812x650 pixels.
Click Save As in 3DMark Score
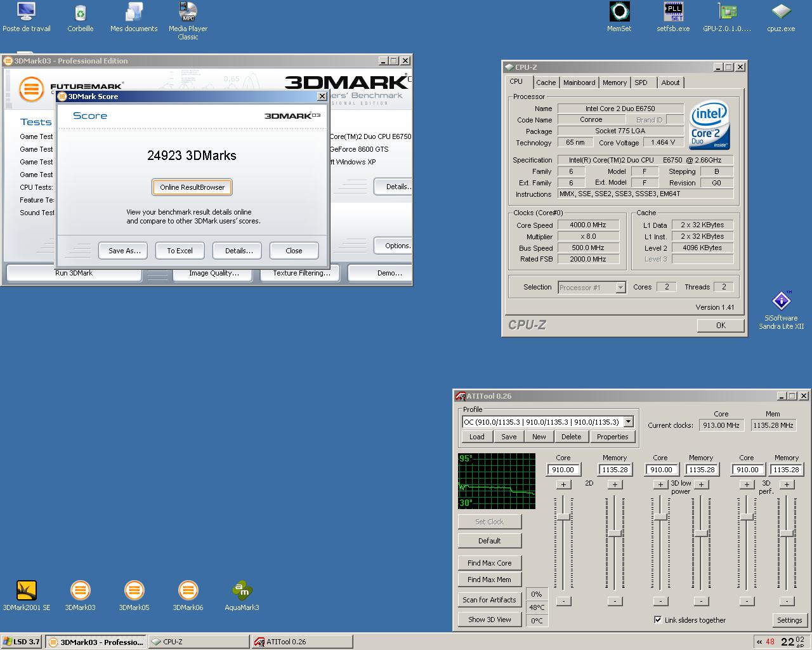[x=124, y=251]
